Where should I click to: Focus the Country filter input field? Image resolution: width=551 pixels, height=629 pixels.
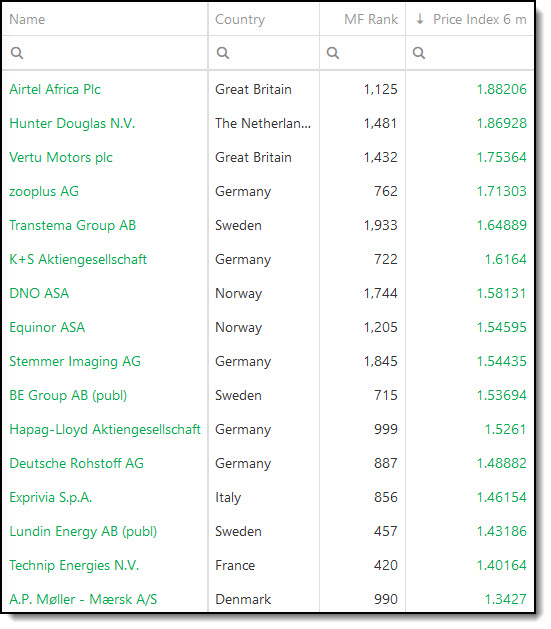(x=264, y=53)
